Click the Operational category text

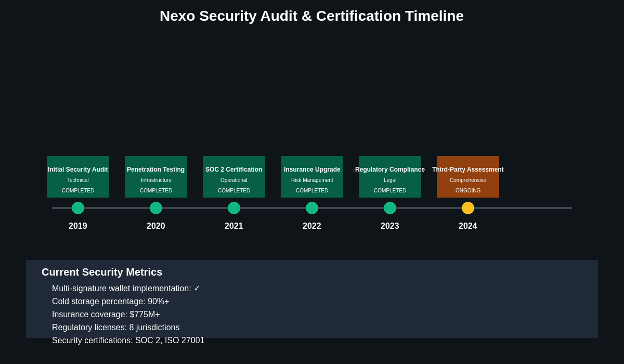point(234,180)
